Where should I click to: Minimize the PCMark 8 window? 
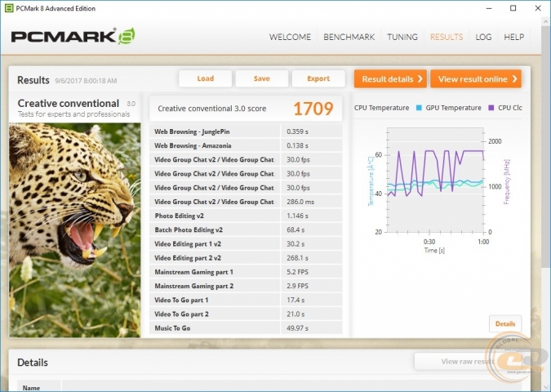[x=489, y=8]
